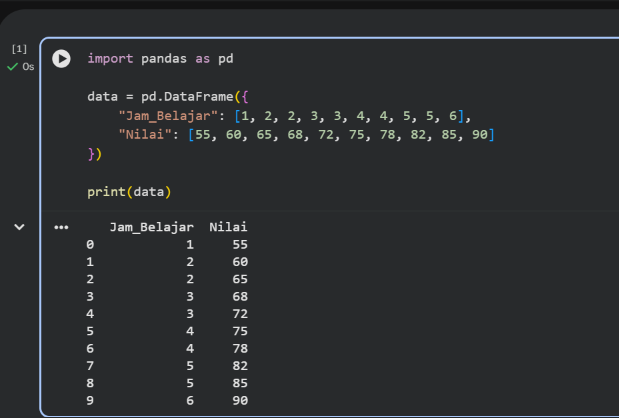Click output row 8 Nilai value 85

tap(240, 383)
